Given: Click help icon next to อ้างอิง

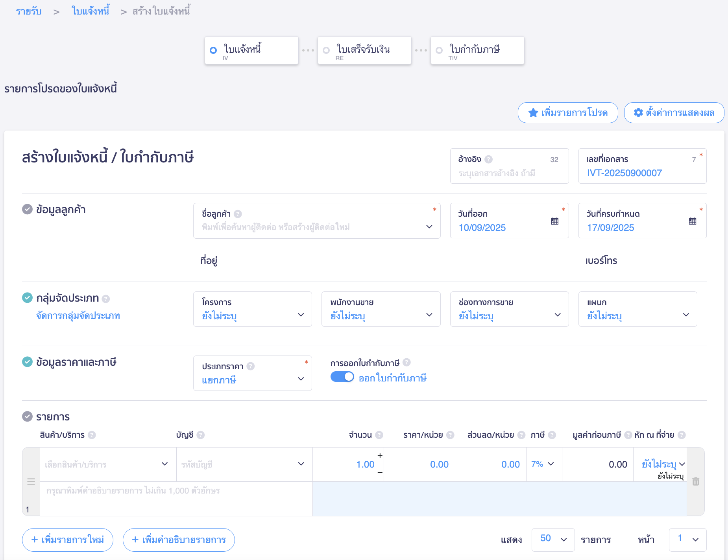Looking at the screenshot, I should (488, 159).
